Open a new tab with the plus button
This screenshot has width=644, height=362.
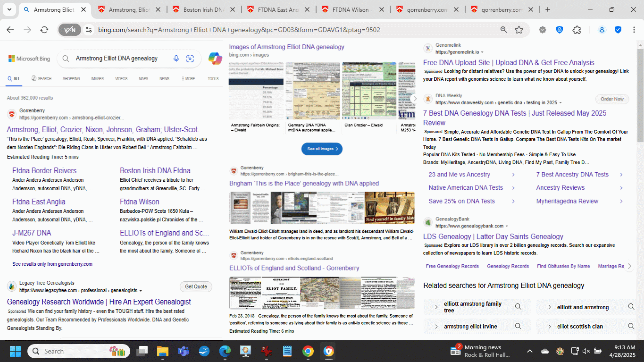(x=547, y=9)
